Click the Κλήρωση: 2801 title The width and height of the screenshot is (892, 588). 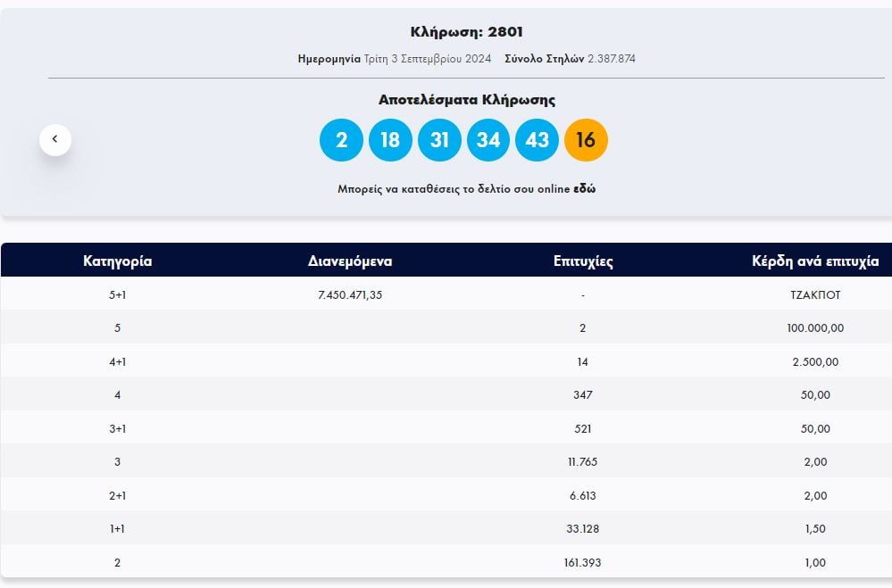466,32
